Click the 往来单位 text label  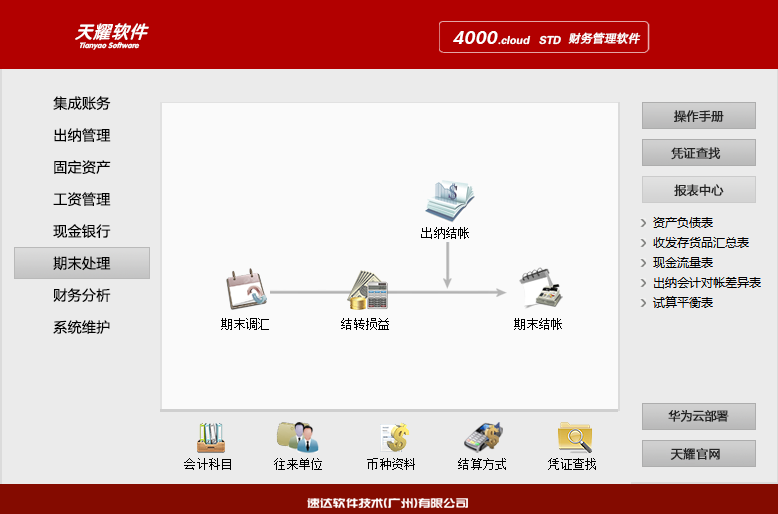point(298,464)
